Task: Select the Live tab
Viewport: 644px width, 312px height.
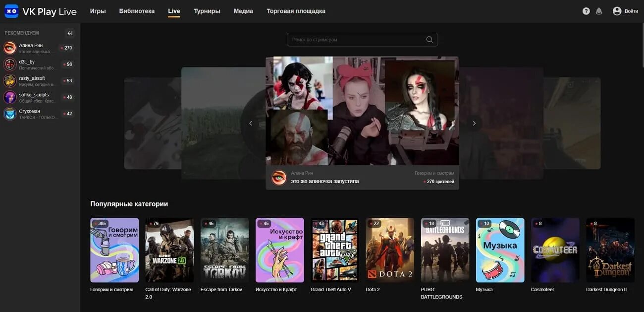Action: 174,11
